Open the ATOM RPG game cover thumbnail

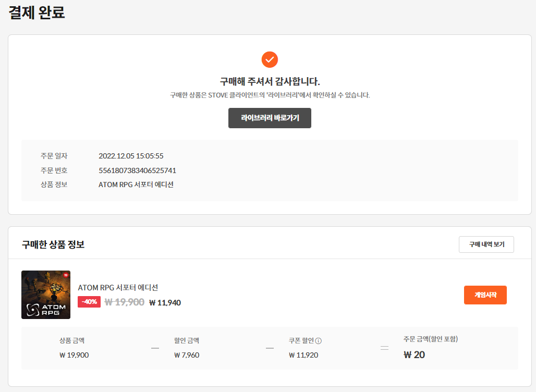pos(46,295)
